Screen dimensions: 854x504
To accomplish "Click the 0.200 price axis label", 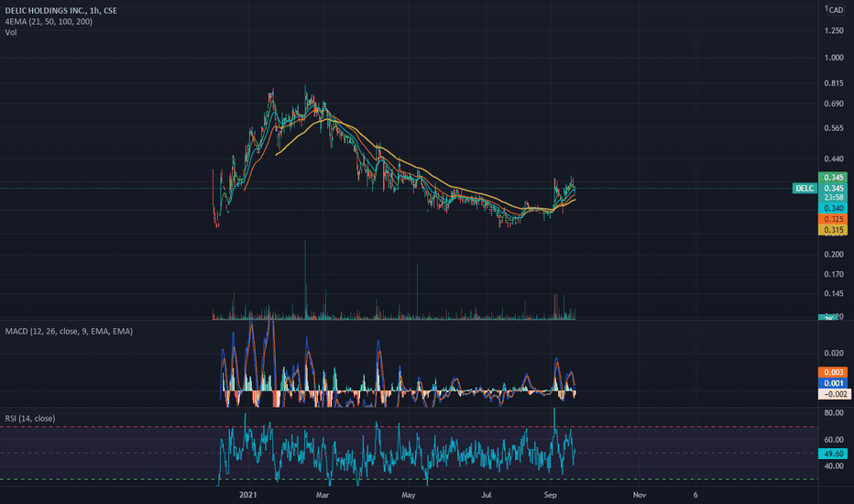I will [x=834, y=255].
